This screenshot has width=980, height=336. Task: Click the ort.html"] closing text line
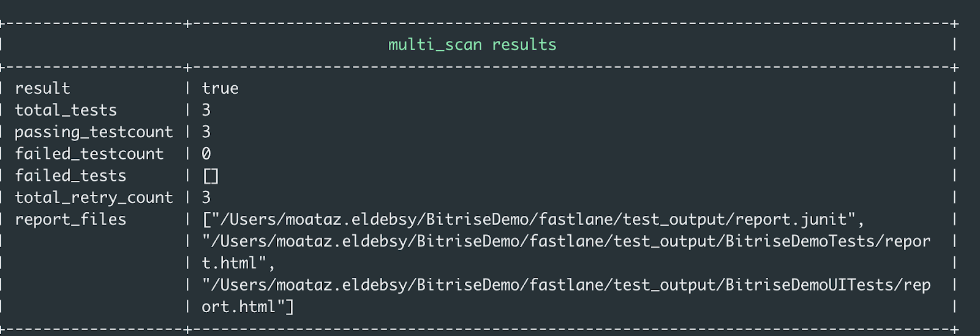pos(247,307)
